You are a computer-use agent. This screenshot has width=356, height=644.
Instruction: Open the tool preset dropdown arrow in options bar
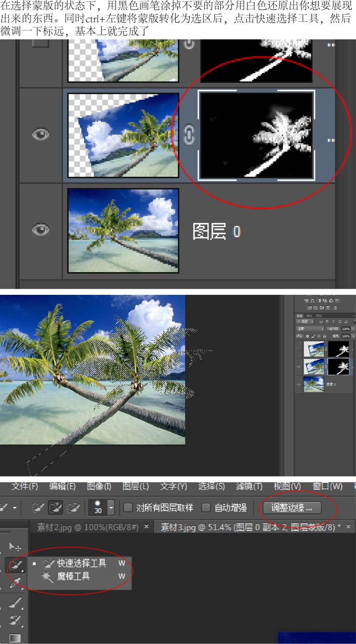tap(15, 507)
